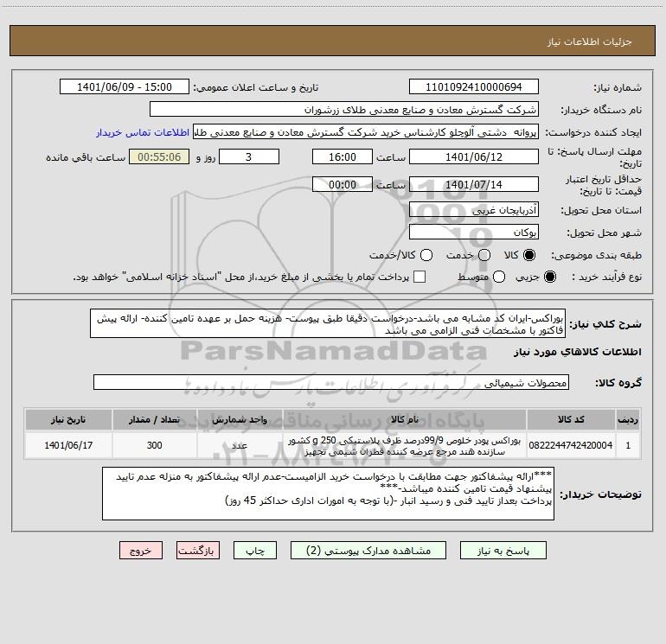Image resolution: width=666 pixels, height=644 pixels.
Task: Select the table row with code 0822244742420004
Action: [x=332, y=445]
